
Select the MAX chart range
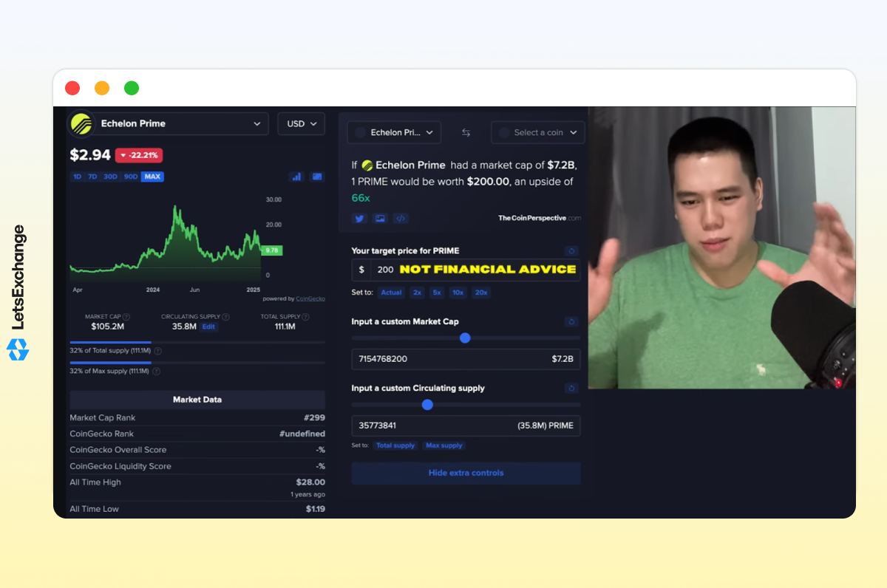click(152, 177)
